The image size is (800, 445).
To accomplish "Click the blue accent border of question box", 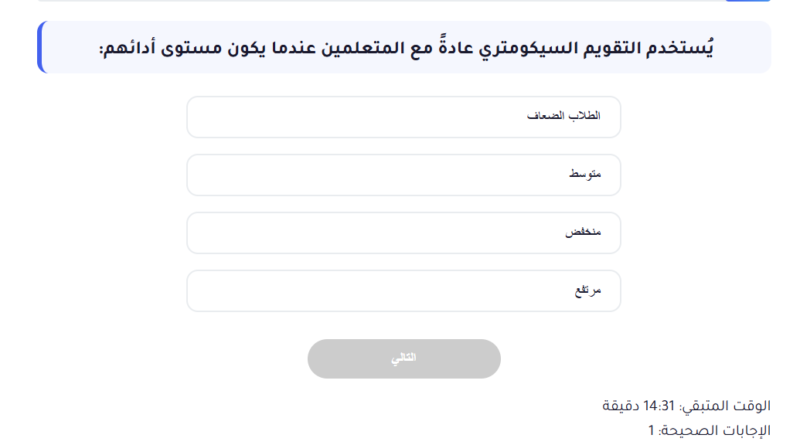I will click(40, 48).
